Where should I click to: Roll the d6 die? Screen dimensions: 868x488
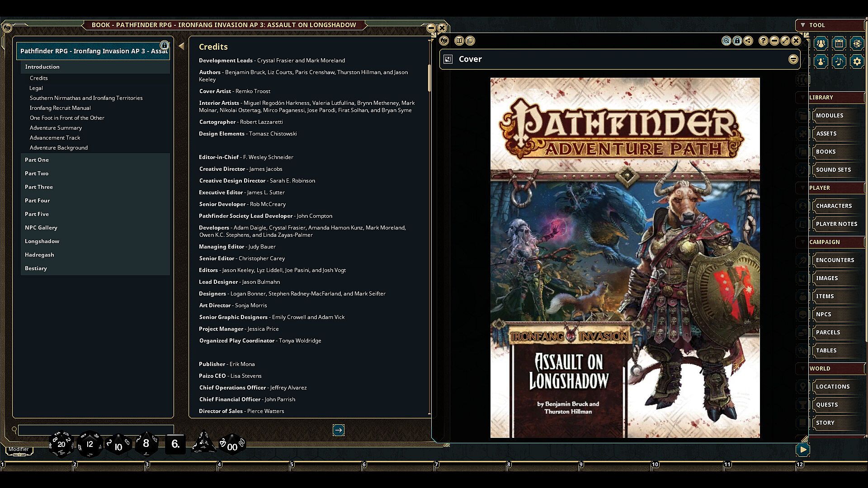point(175,444)
